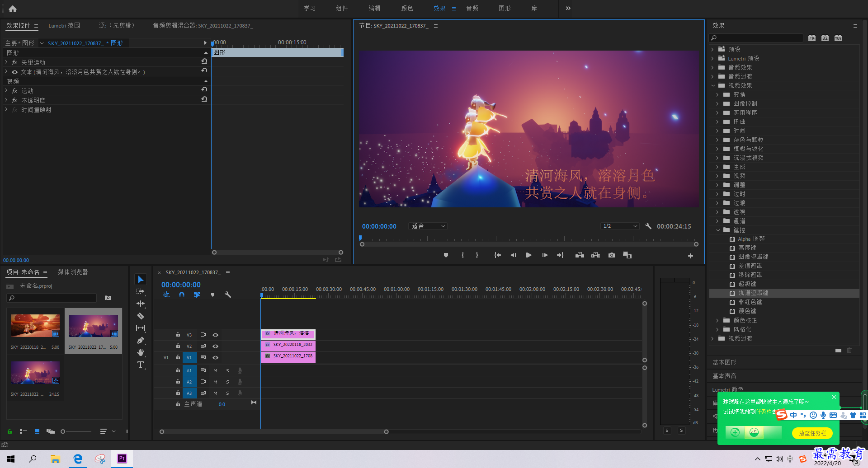
Task: Toggle V3 track output eye
Action: tap(216, 335)
